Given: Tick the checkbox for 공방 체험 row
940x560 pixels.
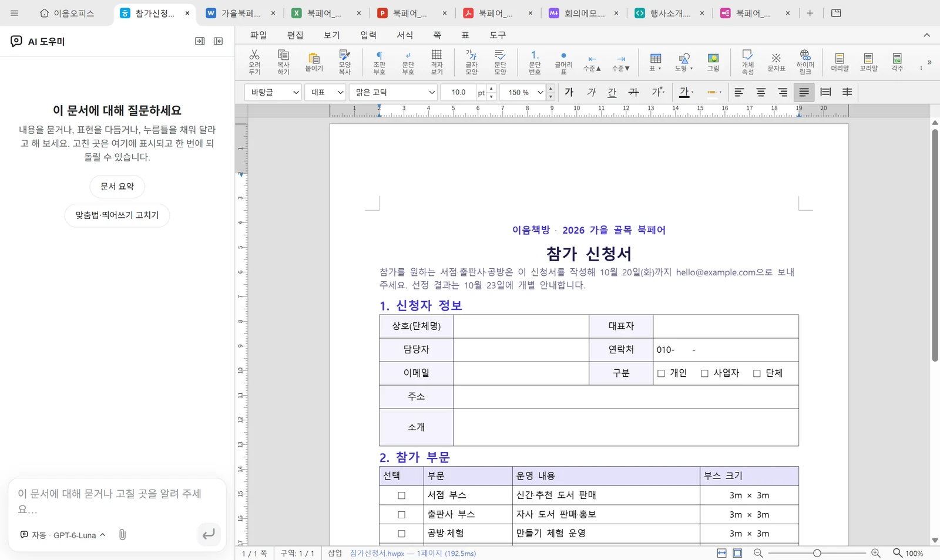Looking at the screenshot, I should [x=401, y=534].
